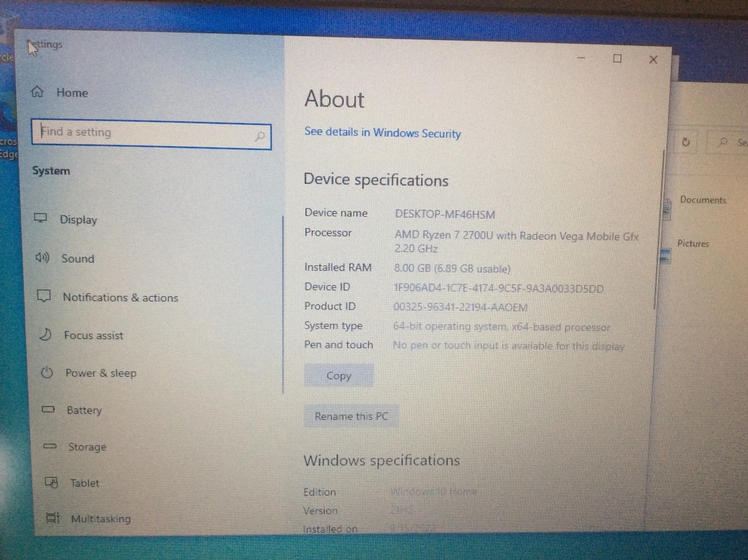The width and height of the screenshot is (748, 560).
Task: Open Documents in the File Explorer window
Action: point(703,200)
